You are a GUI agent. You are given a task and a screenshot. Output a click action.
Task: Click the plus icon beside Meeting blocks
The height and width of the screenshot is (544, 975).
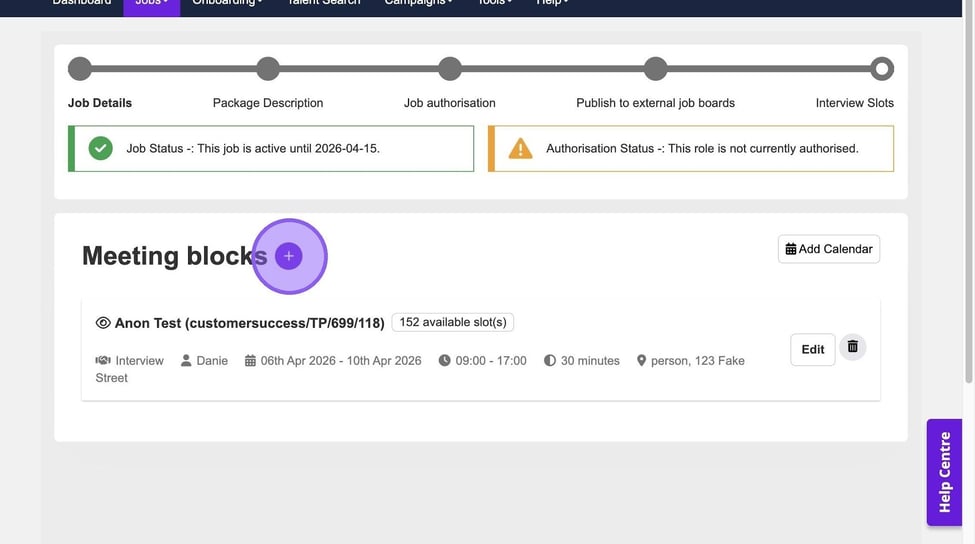pos(289,256)
